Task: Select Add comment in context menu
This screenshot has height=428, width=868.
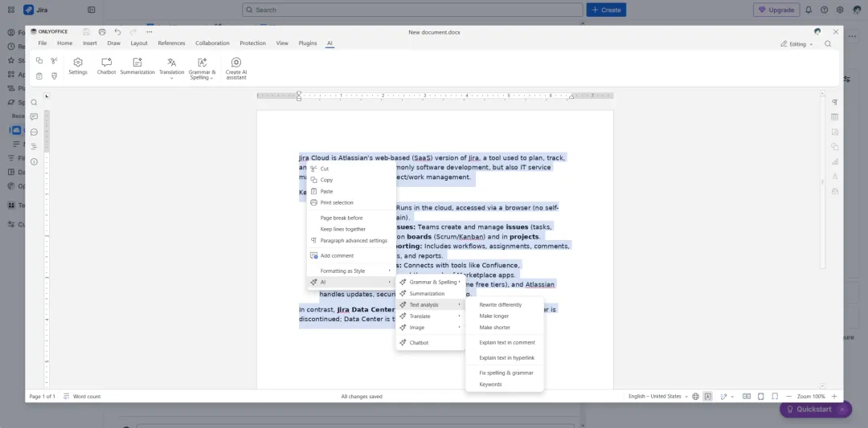Action: 351,255
